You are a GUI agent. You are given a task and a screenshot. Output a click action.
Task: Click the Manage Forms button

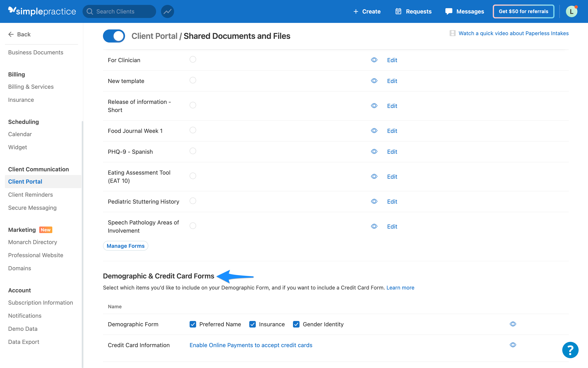click(125, 246)
